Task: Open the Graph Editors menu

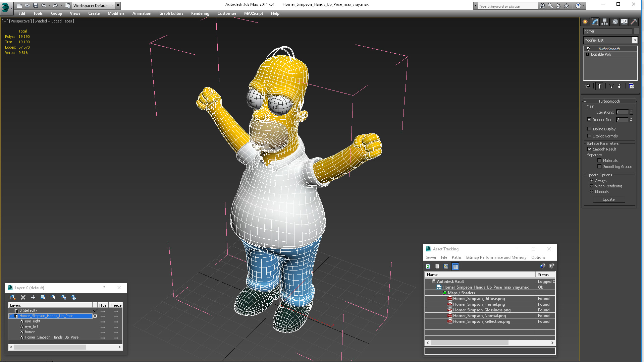Action: (x=171, y=13)
